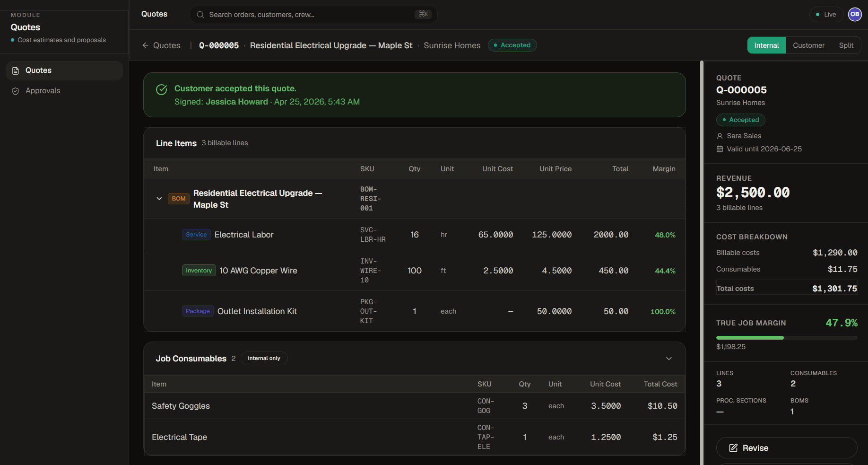Click the vertical scrollbar beside the summary panel
868x465 pixels.
click(x=702, y=263)
